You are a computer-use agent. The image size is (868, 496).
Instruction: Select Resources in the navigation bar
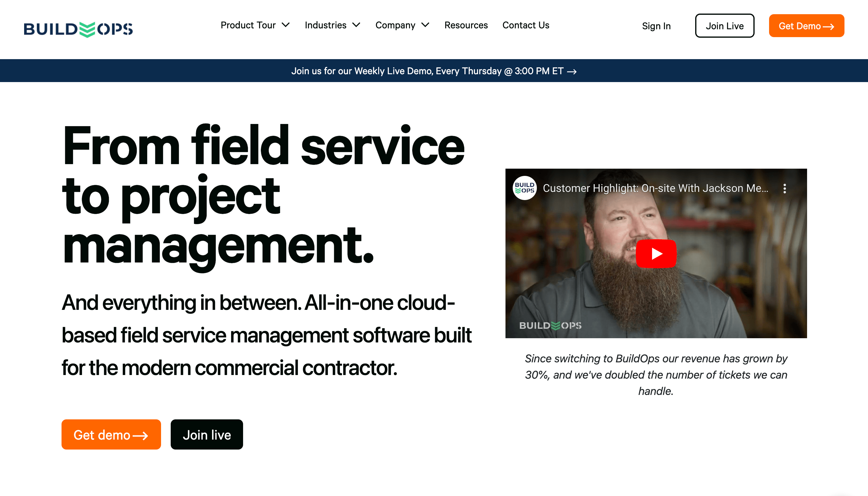click(466, 25)
